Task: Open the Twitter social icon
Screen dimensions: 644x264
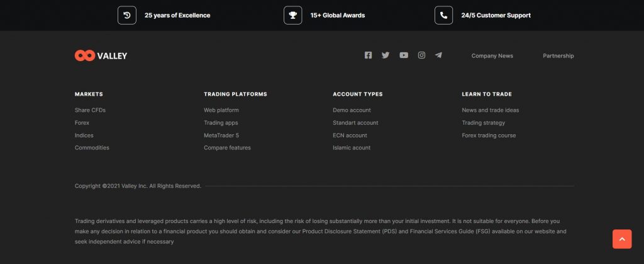Action: point(386,55)
